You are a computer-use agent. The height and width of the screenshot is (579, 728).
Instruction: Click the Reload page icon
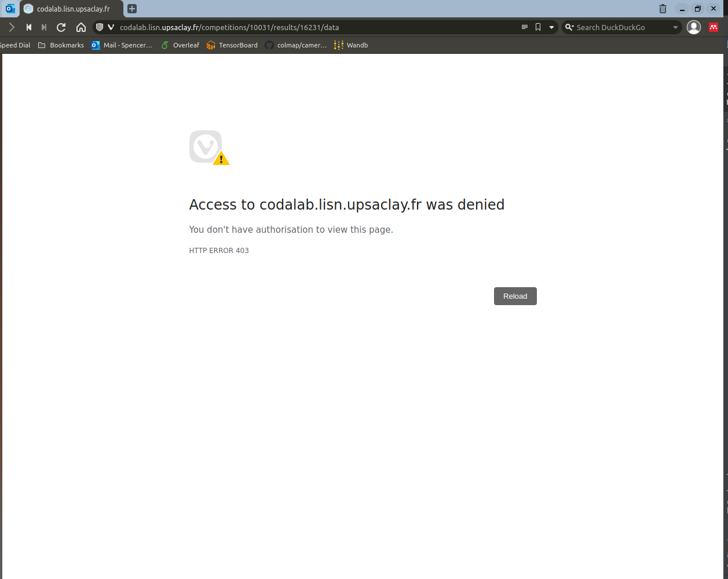pyautogui.click(x=60, y=27)
